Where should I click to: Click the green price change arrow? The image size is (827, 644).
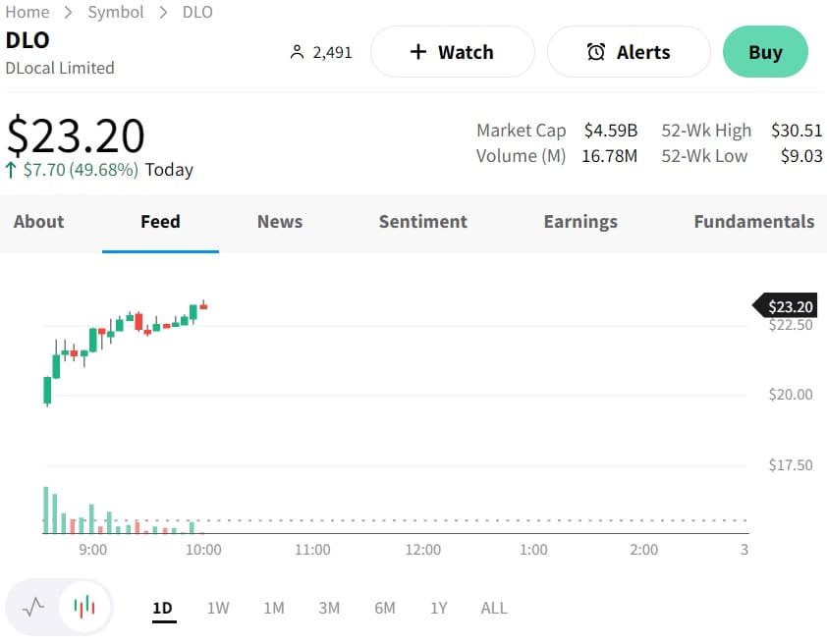coord(11,170)
